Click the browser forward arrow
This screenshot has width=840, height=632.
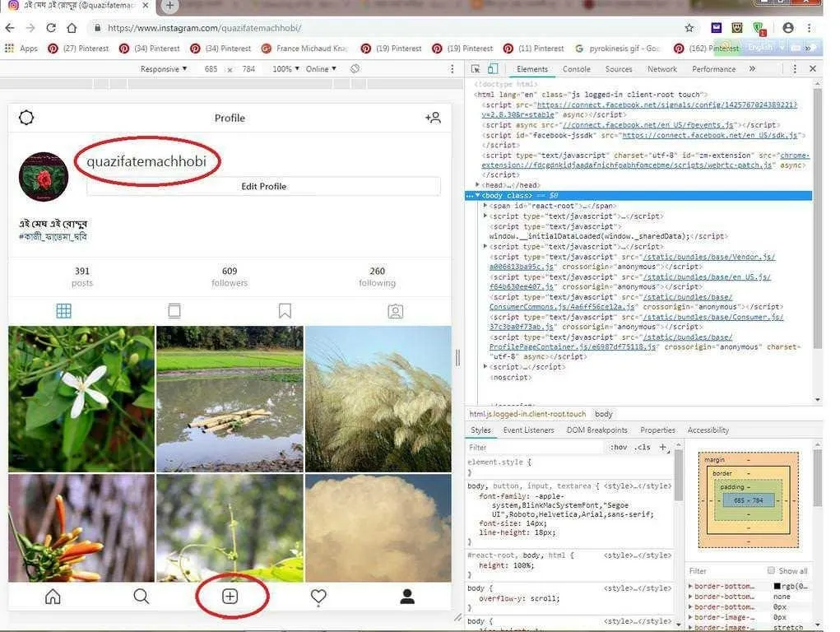(30, 28)
